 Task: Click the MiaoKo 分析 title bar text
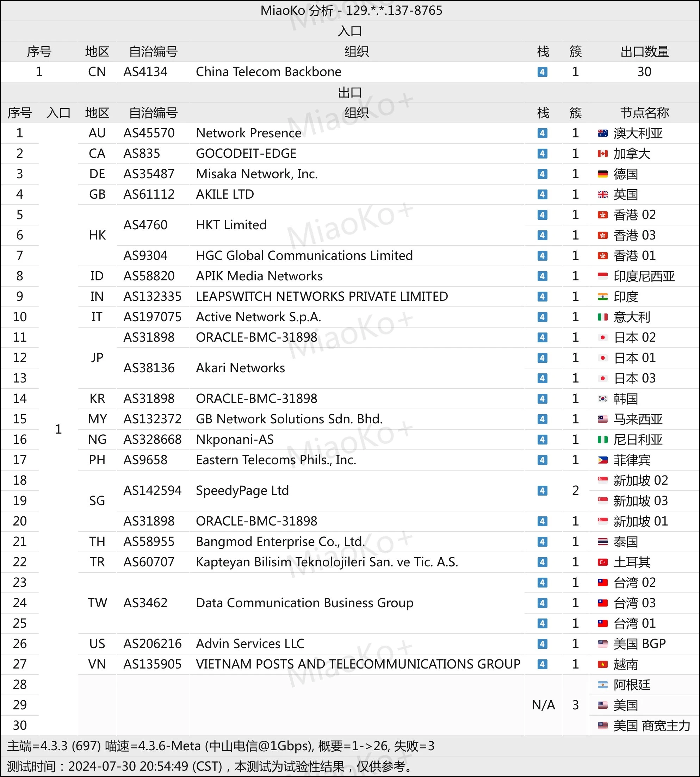click(351, 10)
